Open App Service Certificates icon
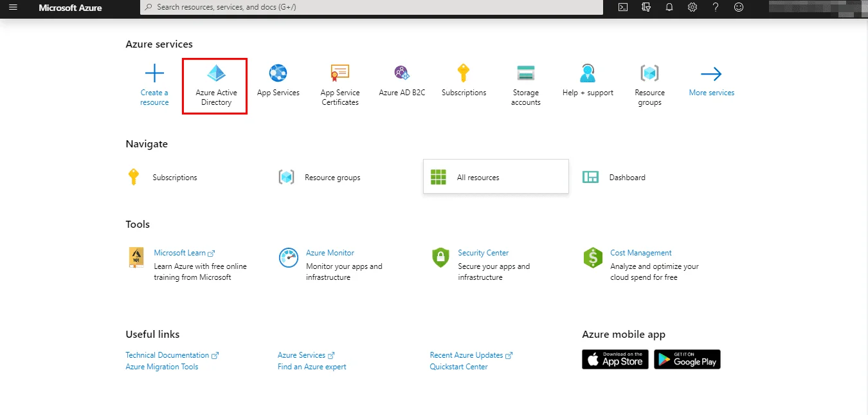The width and height of the screenshot is (868, 415). click(340, 73)
